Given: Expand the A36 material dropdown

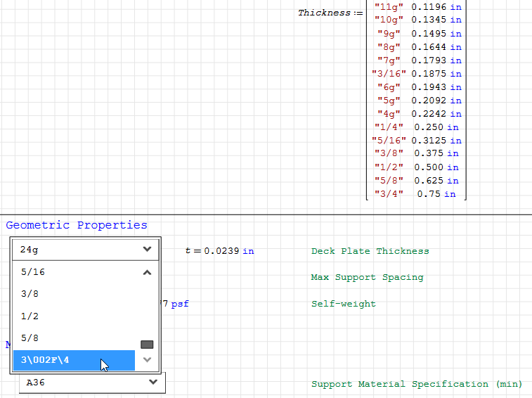Looking at the screenshot, I should click(x=84, y=383).
